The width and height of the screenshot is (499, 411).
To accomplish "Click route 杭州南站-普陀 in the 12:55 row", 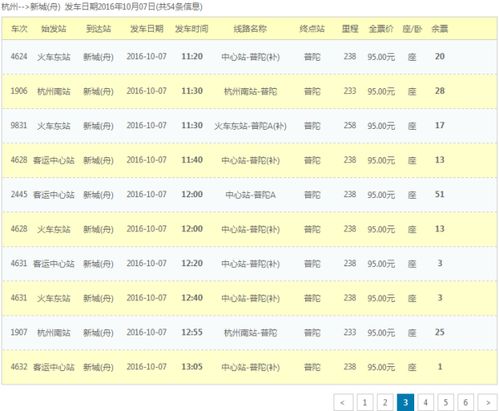I will pos(250,333).
